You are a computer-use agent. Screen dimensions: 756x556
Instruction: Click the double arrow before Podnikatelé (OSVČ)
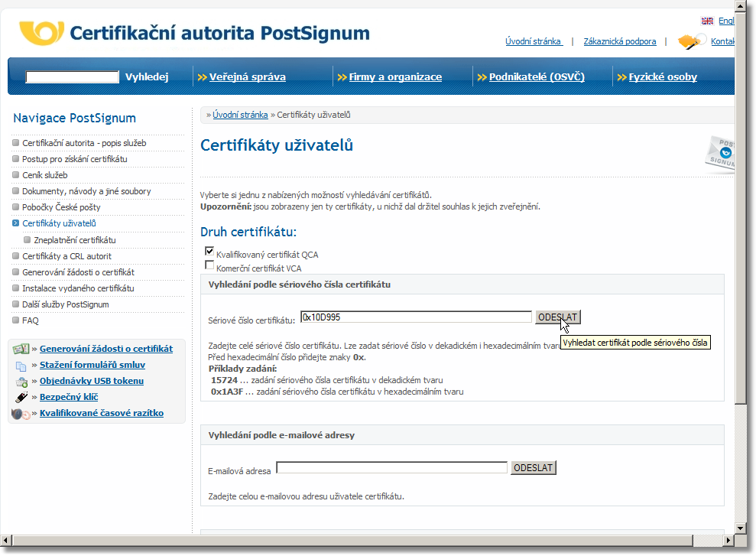[x=482, y=77]
